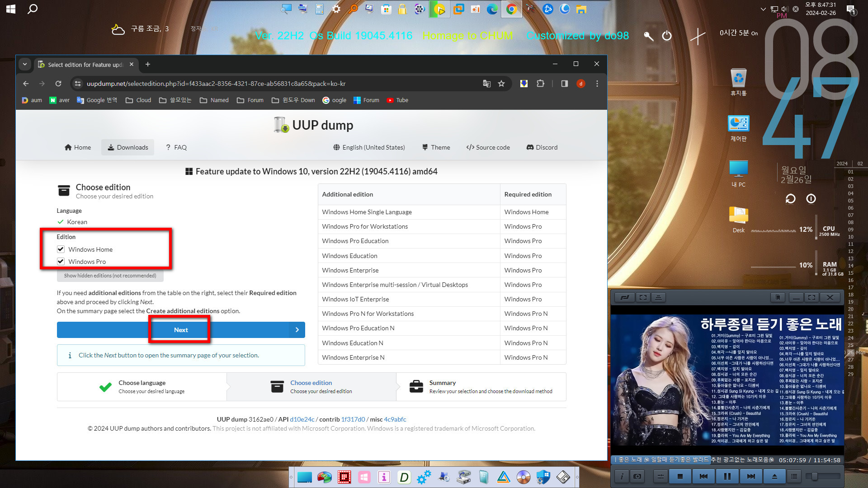The image size is (868, 488).
Task: Stop playback in the media player
Action: (680, 476)
